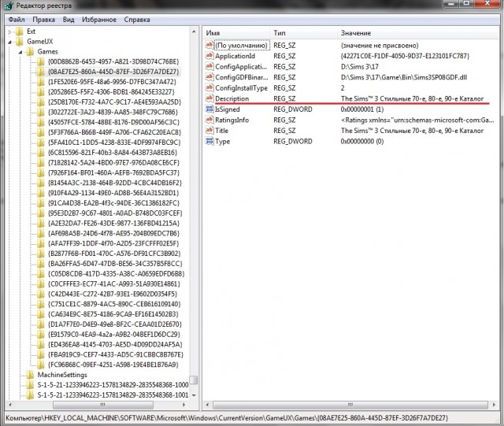Collapse the GameUX key
This screenshot has width=504, height=426.
(8, 40)
